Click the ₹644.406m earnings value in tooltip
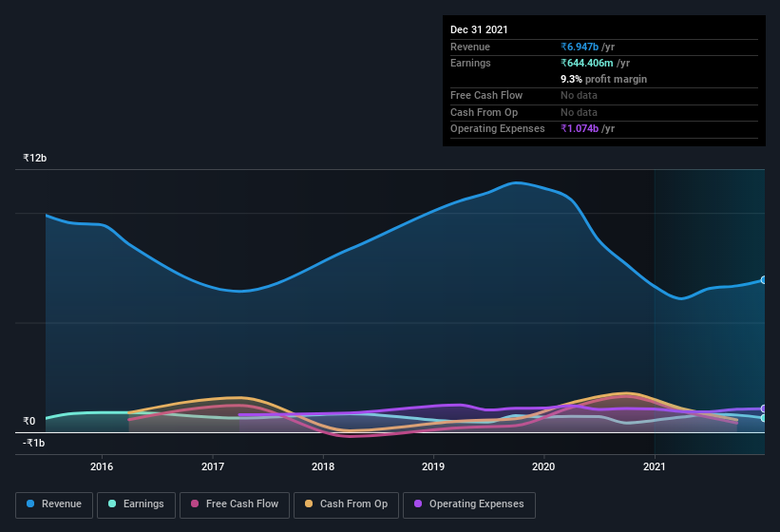Screen dimensions: 780x532 (587, 63)
